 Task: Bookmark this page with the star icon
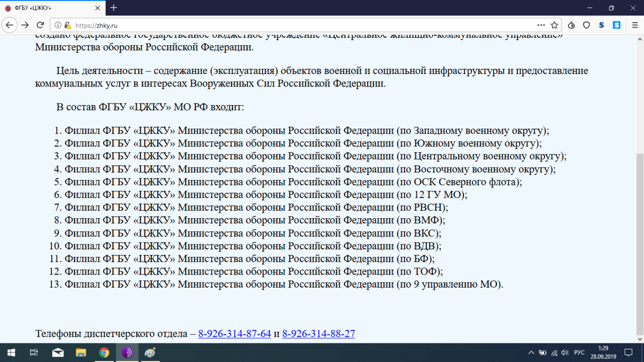[x=554, y=25]
